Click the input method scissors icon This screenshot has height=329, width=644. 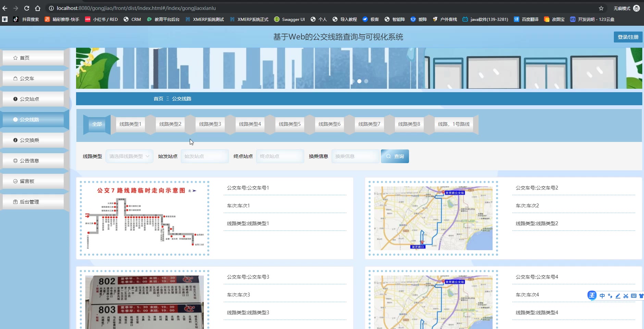pos(626,296)
